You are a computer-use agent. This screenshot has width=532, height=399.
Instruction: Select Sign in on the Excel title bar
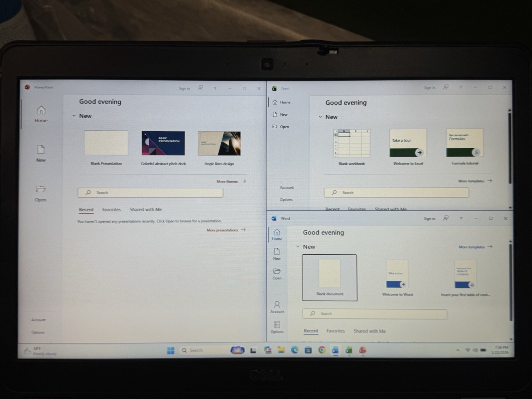tap(430, 88)
